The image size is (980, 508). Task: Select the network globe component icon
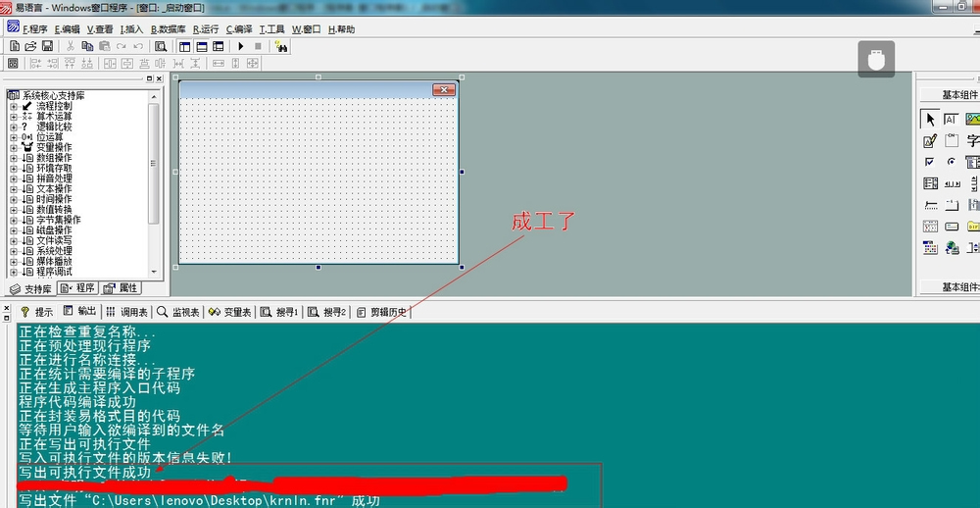(x=952, y=247)
